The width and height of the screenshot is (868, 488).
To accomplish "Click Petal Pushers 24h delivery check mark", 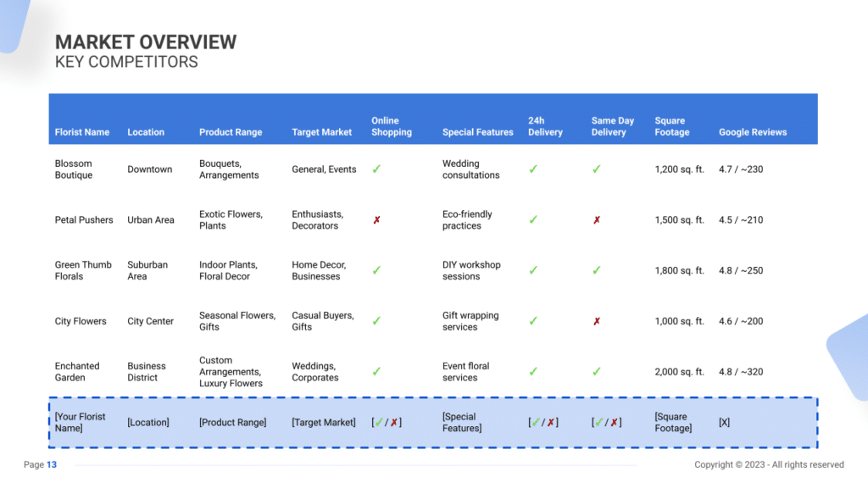I will click(x=533, y=220).
